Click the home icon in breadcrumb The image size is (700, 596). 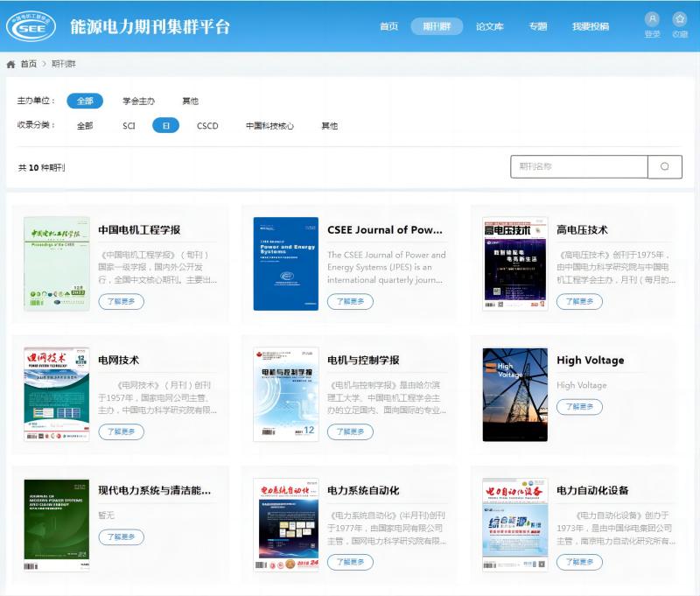[10, 64]
